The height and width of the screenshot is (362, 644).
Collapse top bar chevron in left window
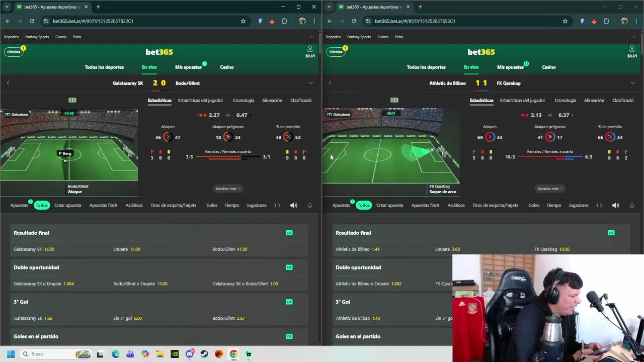click(311, 37)
